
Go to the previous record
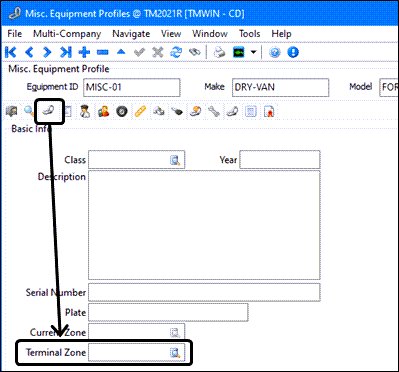click(x=29, y=52)
